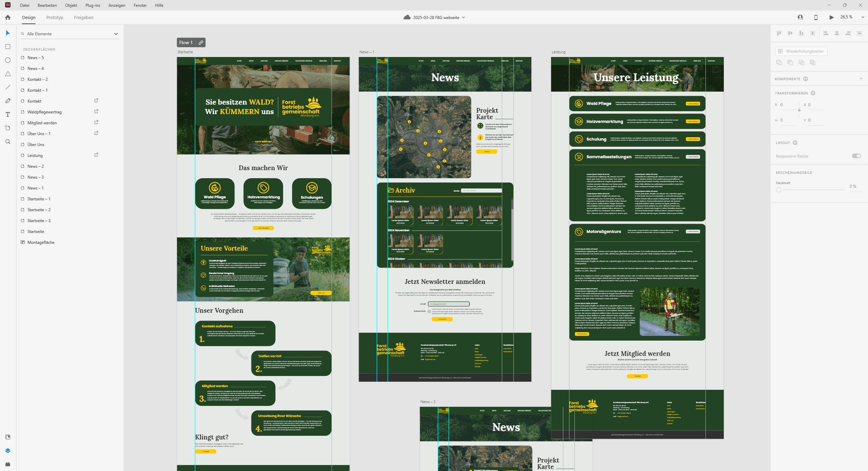Image resolution: width=868 pixels, height=471 pixels.
Task: Toggle the Responsive Resize switch
Action: pyautogui.click(x=856, y=156)
